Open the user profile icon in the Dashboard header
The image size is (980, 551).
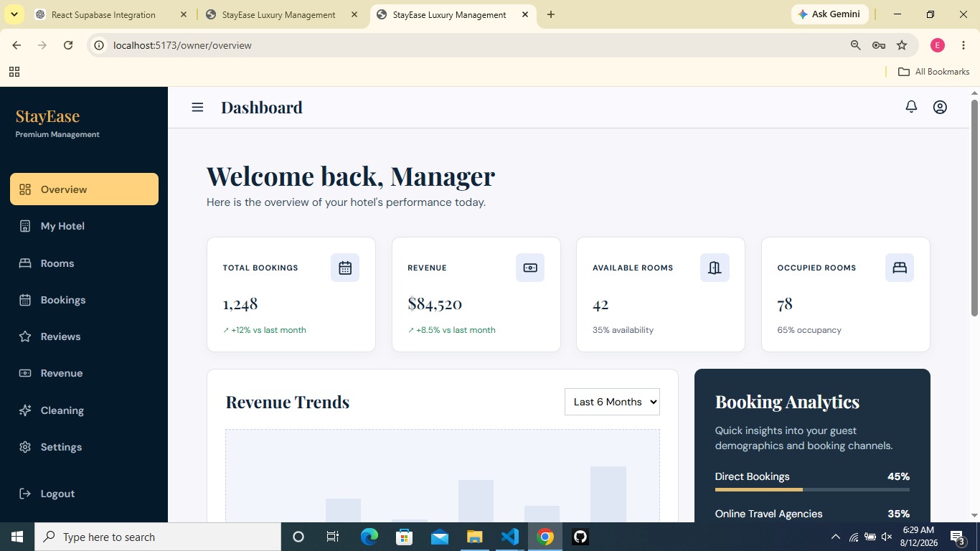940,107
